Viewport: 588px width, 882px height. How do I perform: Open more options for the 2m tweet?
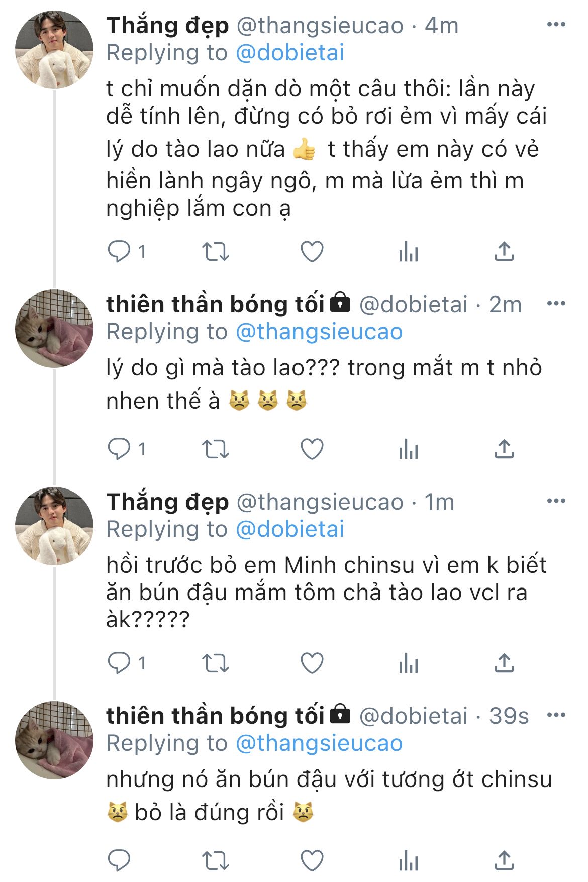point(556,303)
